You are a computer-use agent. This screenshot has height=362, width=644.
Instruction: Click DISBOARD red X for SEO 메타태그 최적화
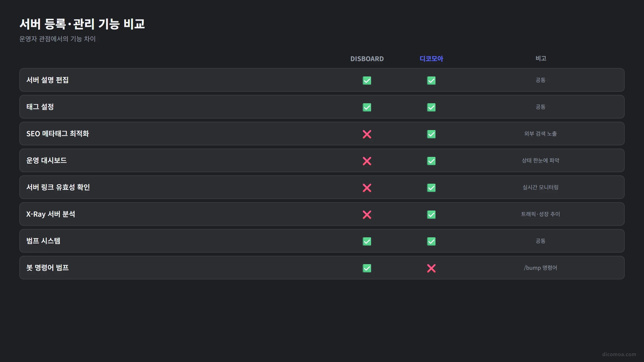click(367, 134)
